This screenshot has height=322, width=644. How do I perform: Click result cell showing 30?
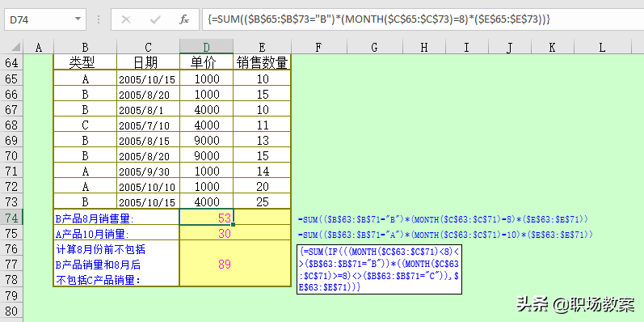pyautogui.click(x=207, y=233)
